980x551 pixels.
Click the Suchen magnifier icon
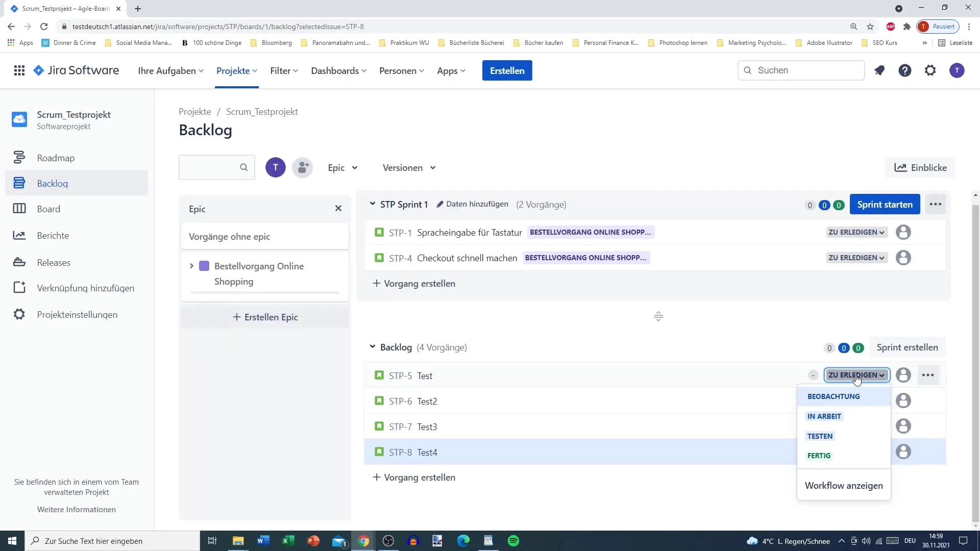click(x=748, y=70)
